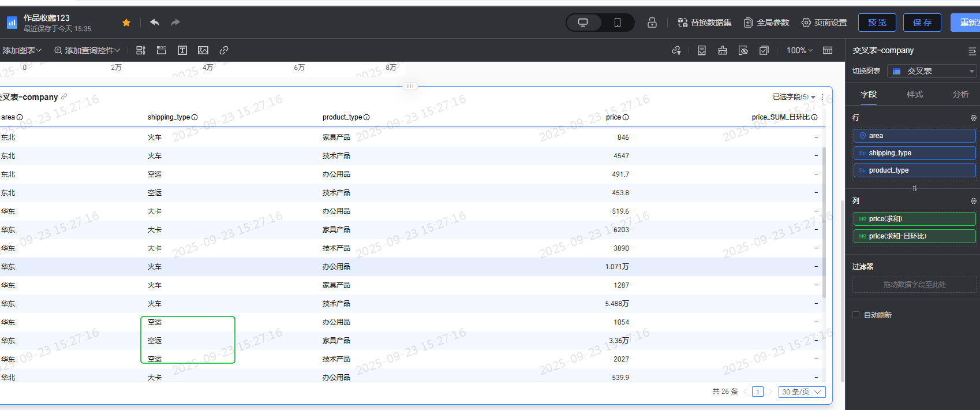Expand the 30 条/页 page size dropdown
This screenshot has height=410, width=980.
pos(802,392)
